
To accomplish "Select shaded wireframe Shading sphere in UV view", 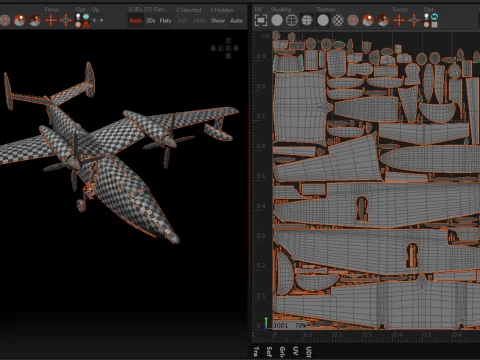I will [x=307, y=20].
